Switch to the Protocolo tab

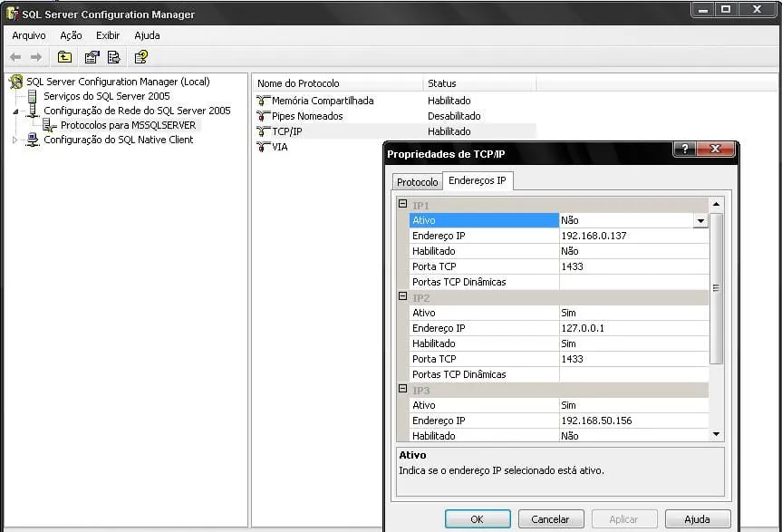pyautogui.click(x=418, y=182)
